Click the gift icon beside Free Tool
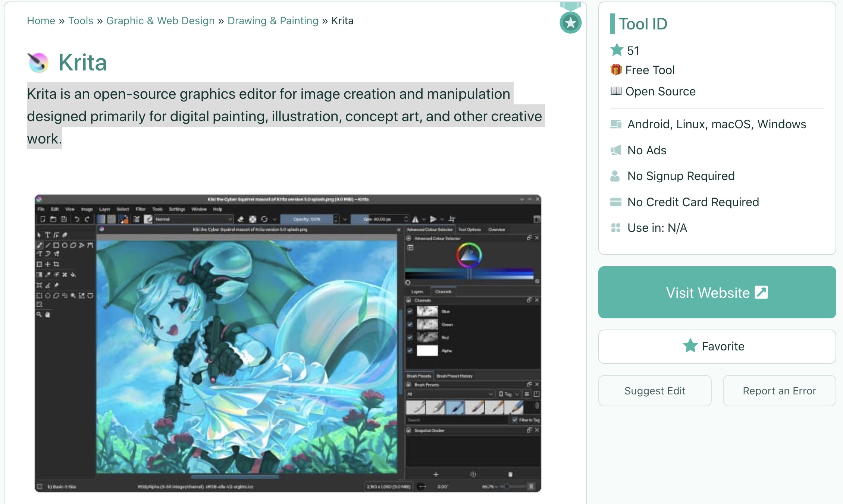 coord(616,70)
